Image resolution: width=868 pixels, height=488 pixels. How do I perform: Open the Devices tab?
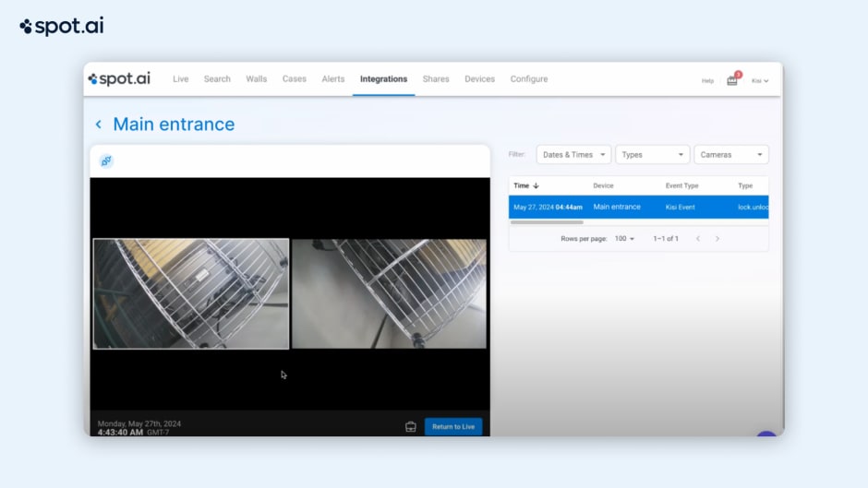479,79
